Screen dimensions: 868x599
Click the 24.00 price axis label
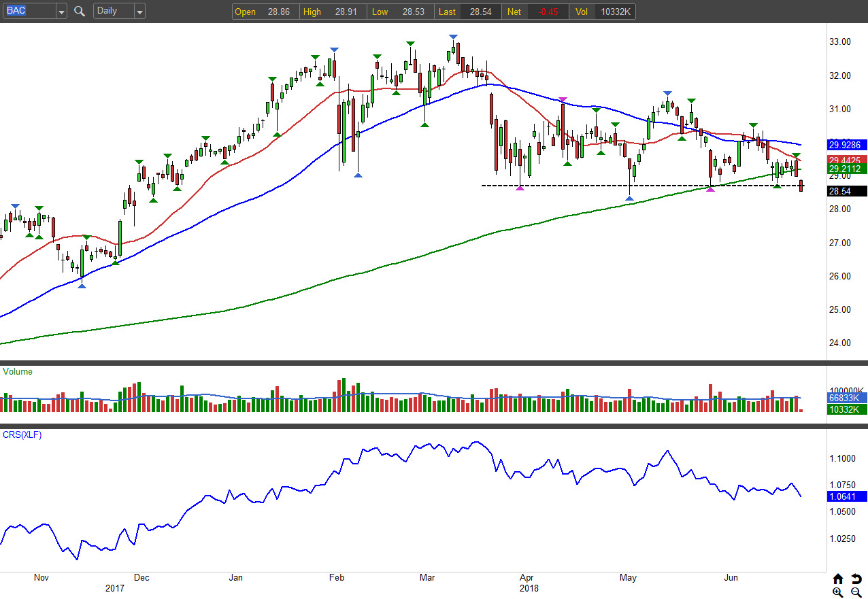coord(840,343)
